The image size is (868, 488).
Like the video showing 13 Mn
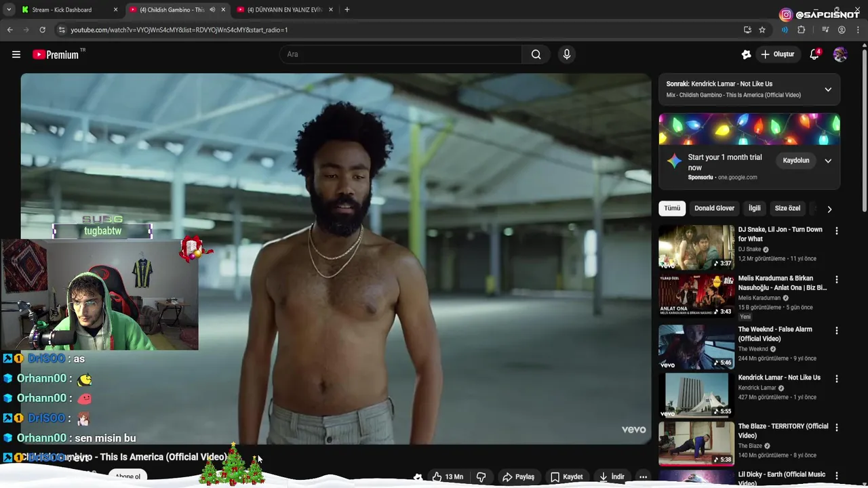pos(448,476)
